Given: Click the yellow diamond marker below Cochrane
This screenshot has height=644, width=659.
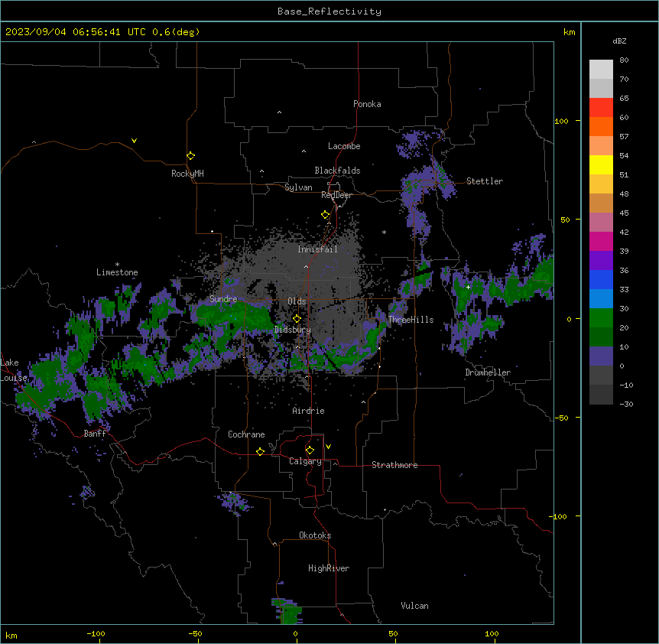Looking at the screenshot, I should 260,451.
